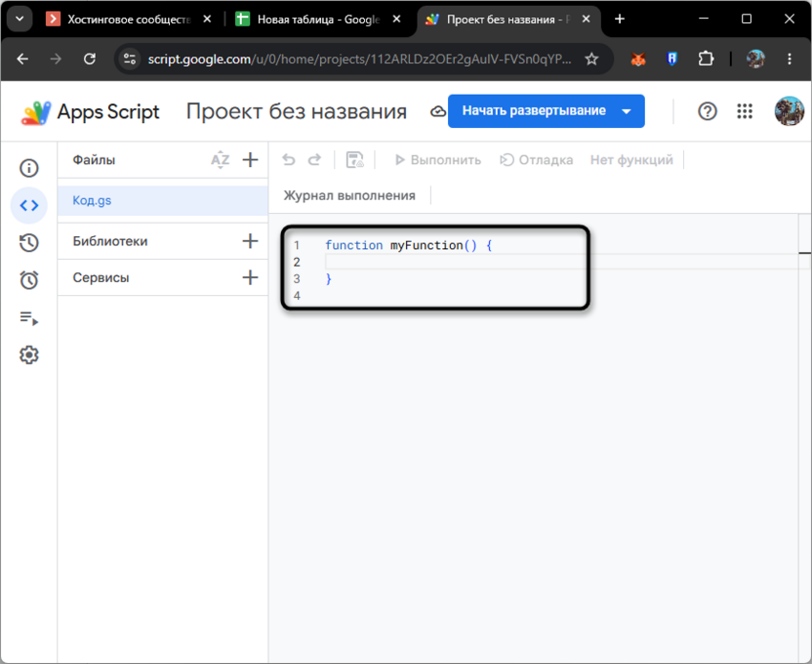Viewport: 812px width, 664px height.
Task: Open Chrome three-dot menu
Action: [x=790, y=59]
